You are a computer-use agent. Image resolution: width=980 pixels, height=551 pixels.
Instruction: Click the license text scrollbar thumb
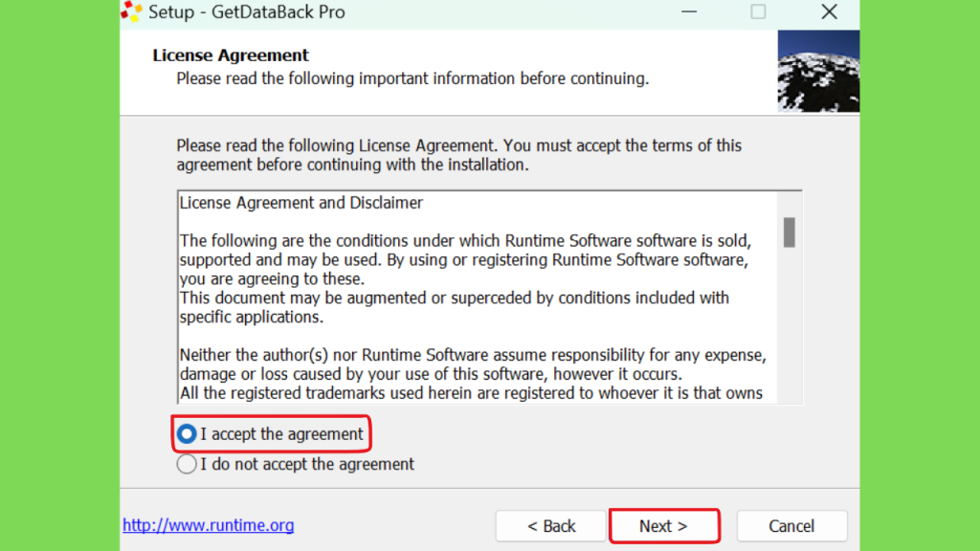790,232
